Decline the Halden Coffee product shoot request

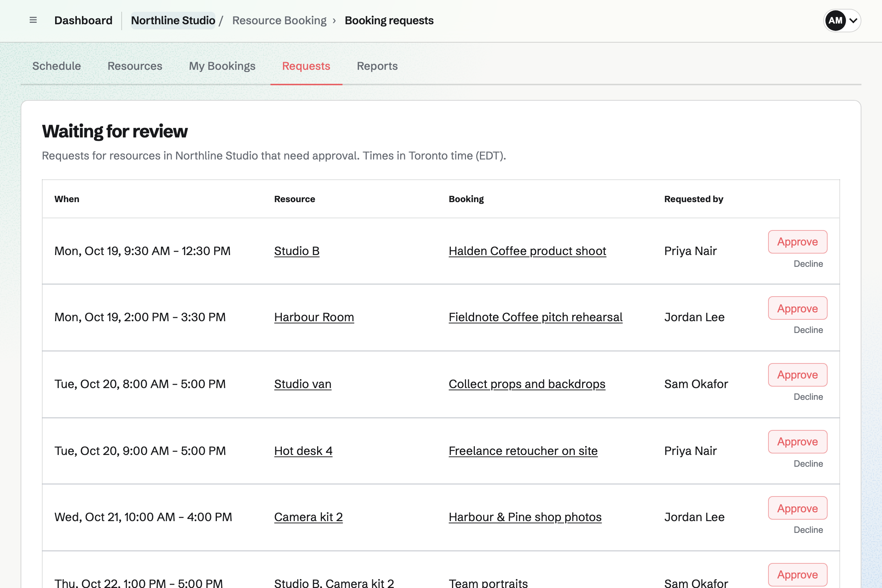tap(808, 263)
